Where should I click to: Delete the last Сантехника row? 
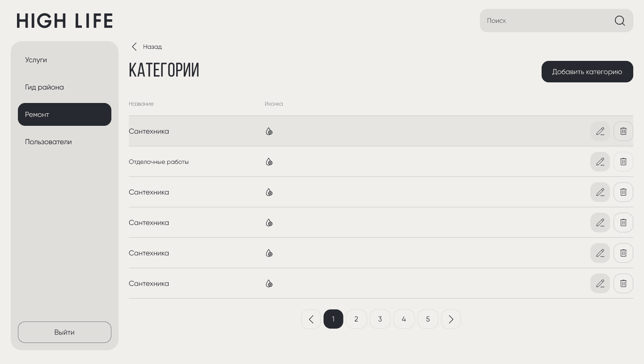[x=623, y=283]
